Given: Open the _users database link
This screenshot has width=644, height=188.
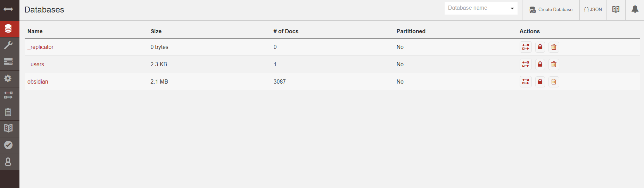Looking at the screenshot, I should tap(36, 65).
